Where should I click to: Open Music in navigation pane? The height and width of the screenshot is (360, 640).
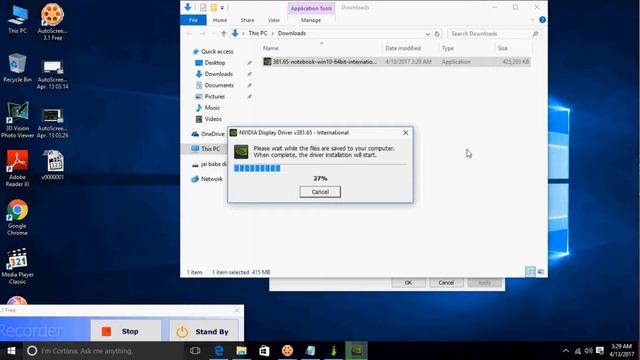(x=212, y=108)
